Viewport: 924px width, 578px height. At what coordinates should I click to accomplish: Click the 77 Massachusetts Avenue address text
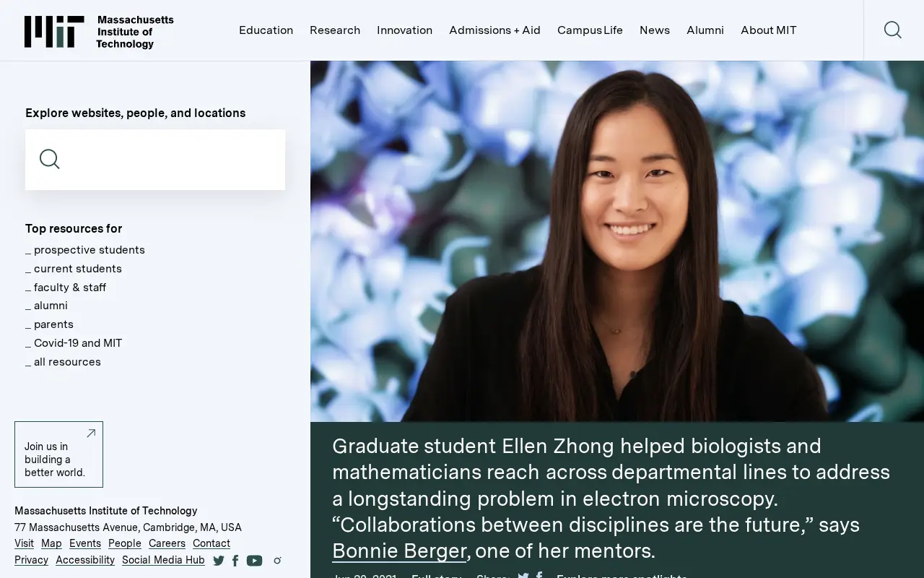point(128,527)
